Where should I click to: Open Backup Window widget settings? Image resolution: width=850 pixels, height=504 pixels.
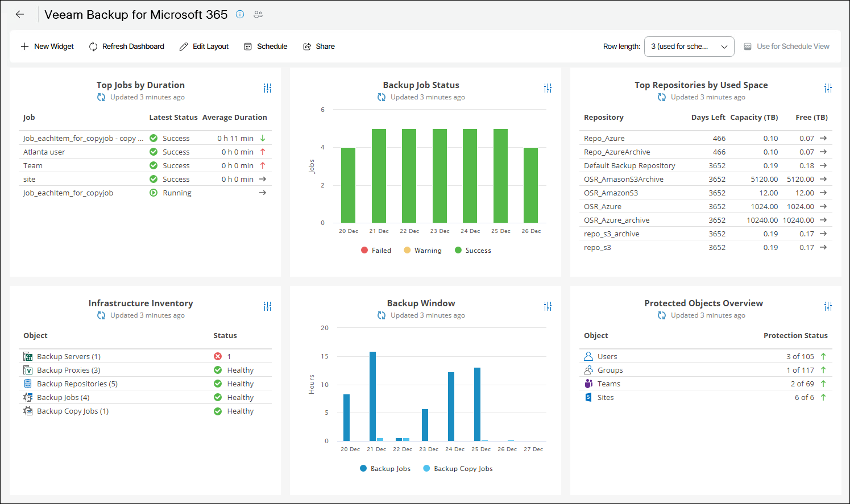tap(548, 306)
